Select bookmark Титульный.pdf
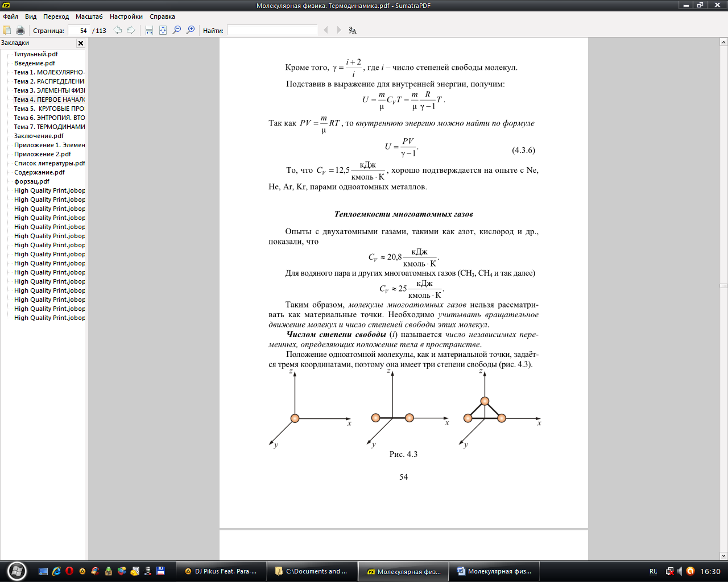The width and height of the screenshot is (728, 582). tap(36, 54)
